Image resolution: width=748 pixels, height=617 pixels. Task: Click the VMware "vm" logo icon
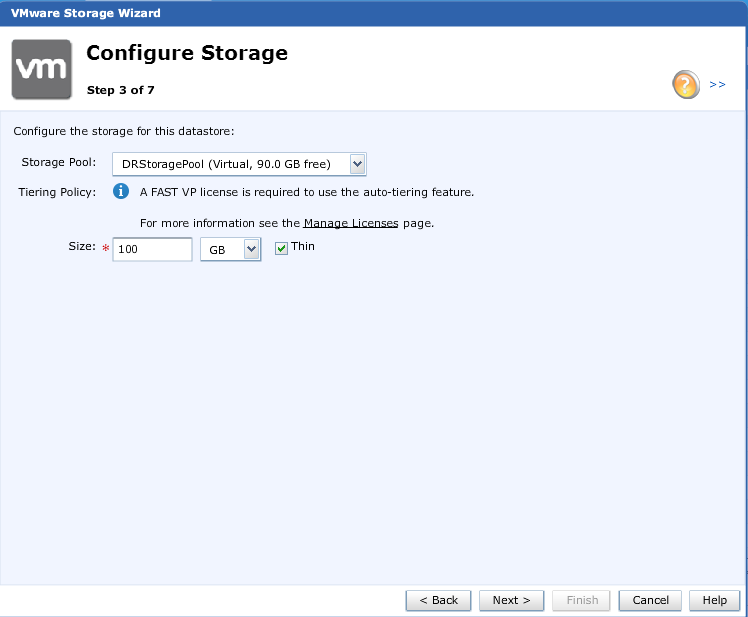pyautogui.click(x=41, y=69)
